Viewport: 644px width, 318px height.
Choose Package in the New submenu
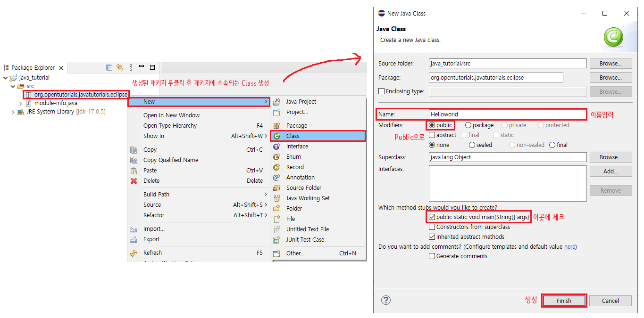318,126
